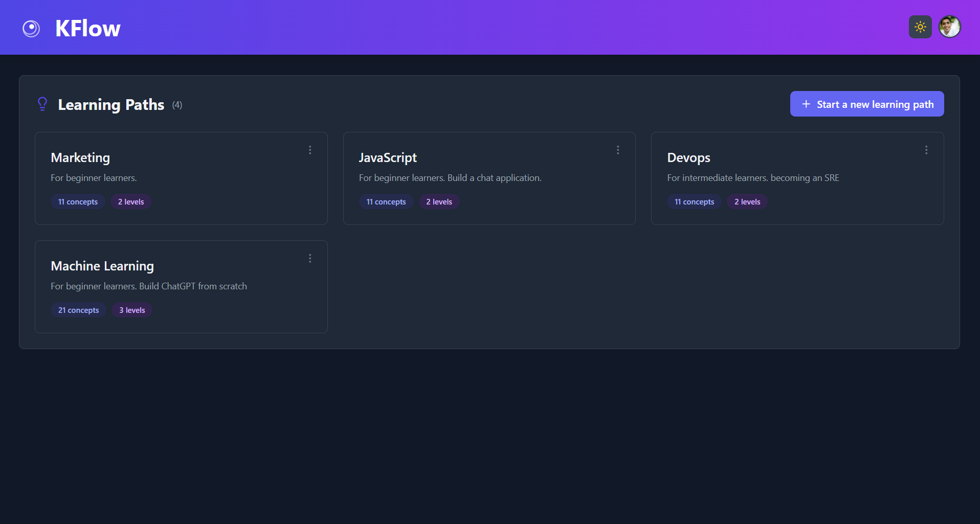Open the Devops learning path
Image resolution: width=980 pixels, height=524 pixels.
coord(797,178)
